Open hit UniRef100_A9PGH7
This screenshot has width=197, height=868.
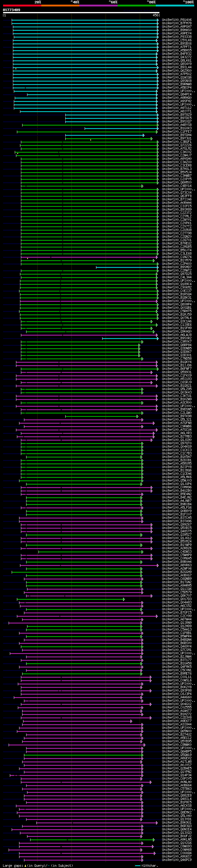point(177,26)
